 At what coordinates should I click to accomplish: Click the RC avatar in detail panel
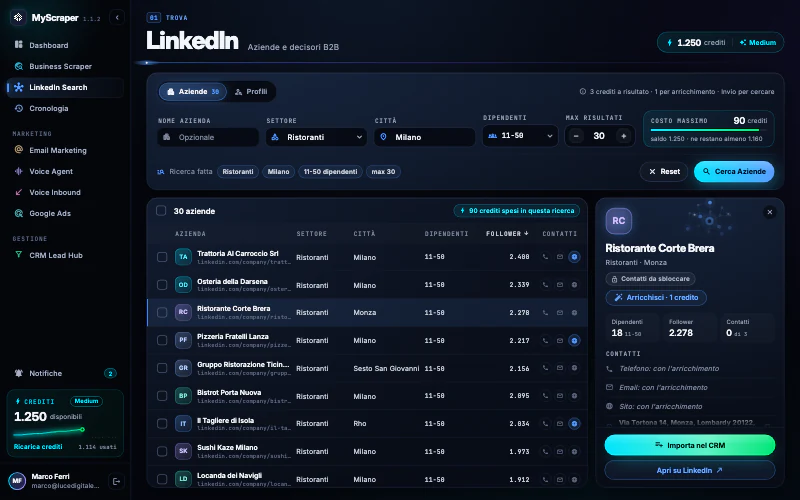click(x=618, y=221)
